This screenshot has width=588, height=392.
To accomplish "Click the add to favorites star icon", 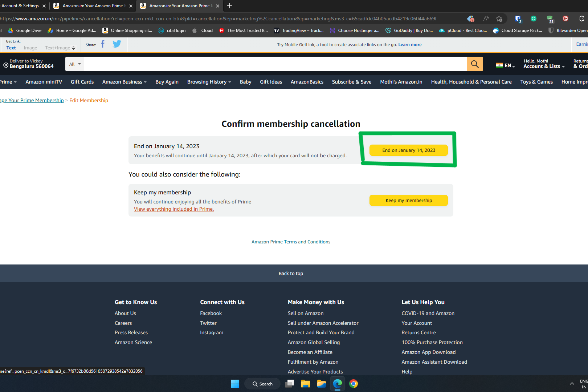I will (499, 19).
